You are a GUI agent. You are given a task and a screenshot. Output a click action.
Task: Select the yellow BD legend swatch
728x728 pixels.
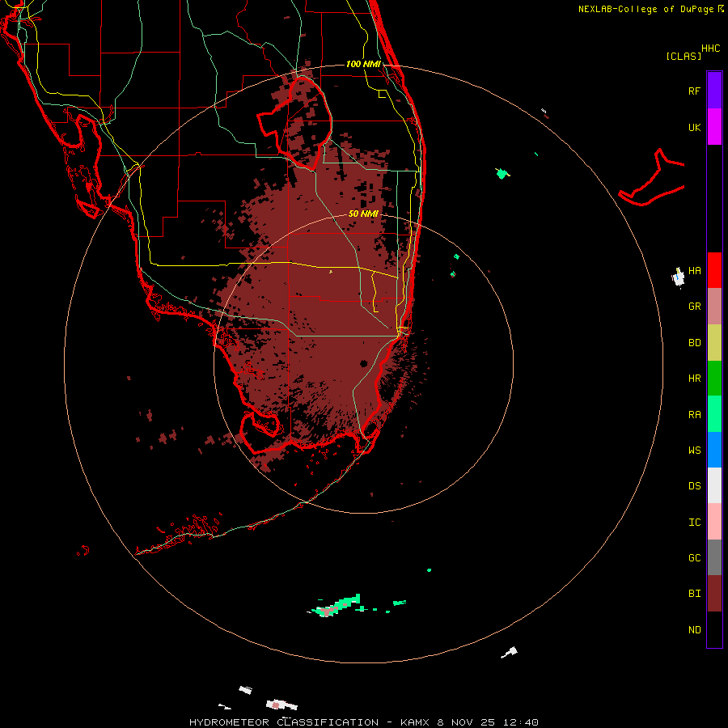click(x=714, y=342)
